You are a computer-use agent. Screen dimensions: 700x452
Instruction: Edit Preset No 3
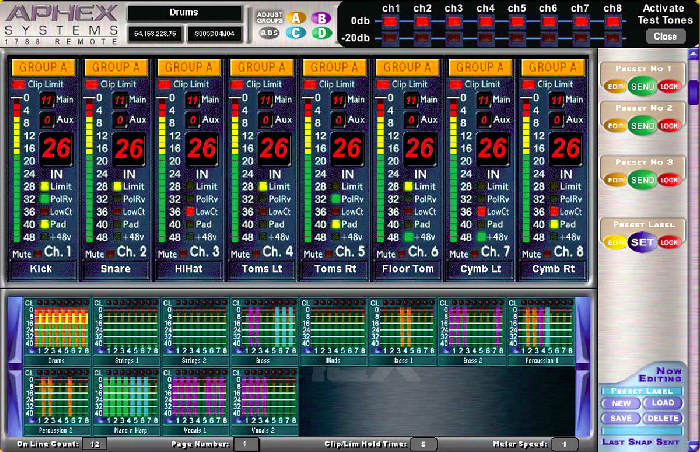tap(613, 181)
